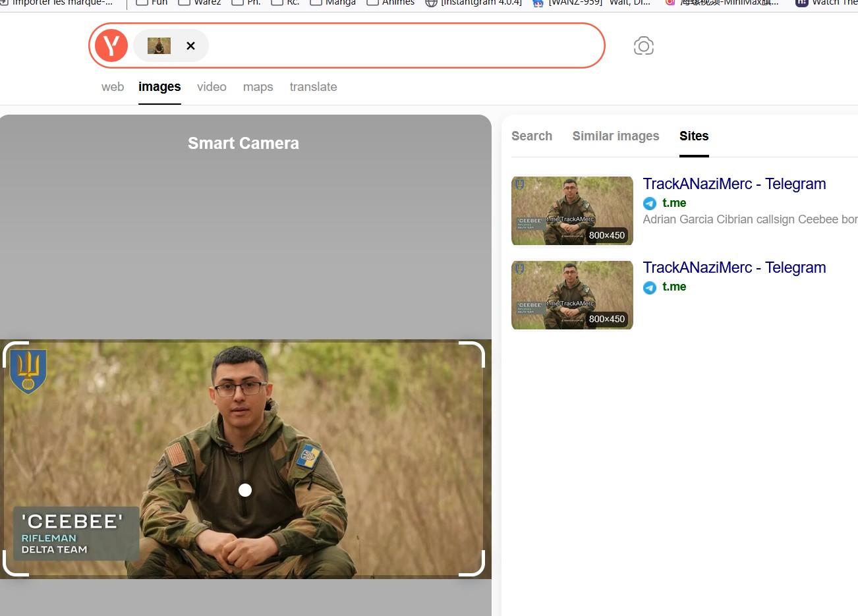Open first 800×450 result thumbnail

572,211
